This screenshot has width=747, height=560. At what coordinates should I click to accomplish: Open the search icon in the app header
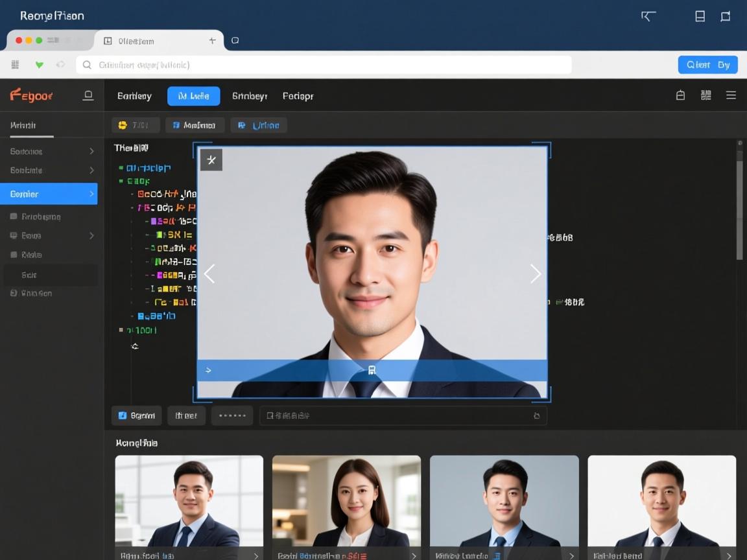click(86, 65)
